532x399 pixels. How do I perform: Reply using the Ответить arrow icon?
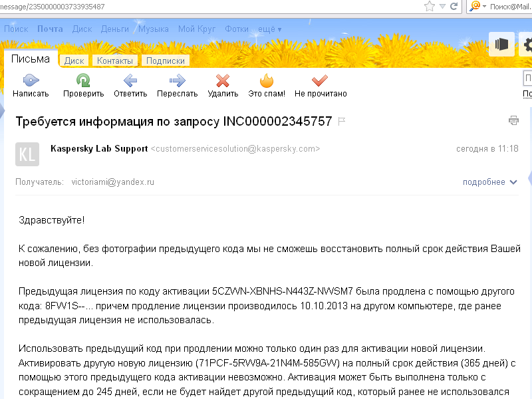click(130, 80)
